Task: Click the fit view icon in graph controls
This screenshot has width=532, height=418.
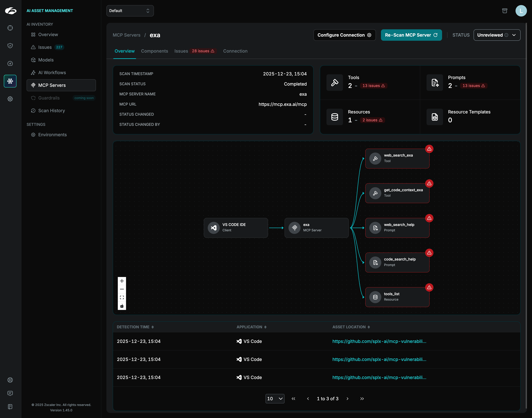Action: pyautogui.click(x=122, y=298)
